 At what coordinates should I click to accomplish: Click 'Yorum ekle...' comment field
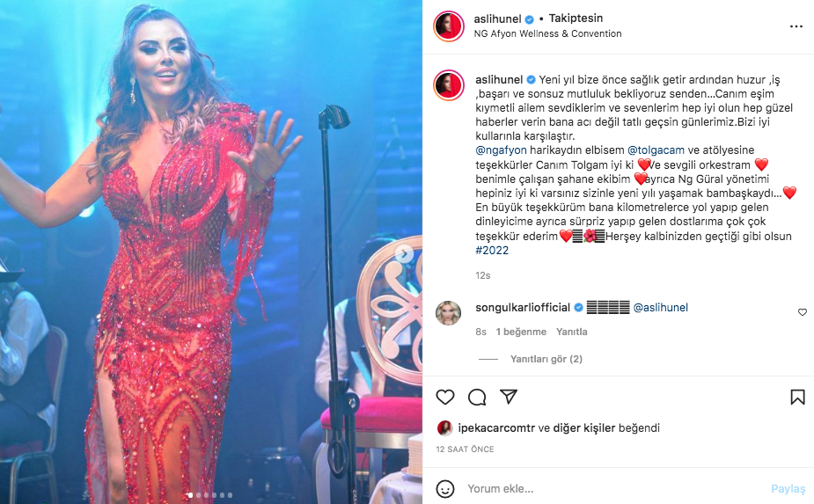pyautogui.click(x=612, y=488)
